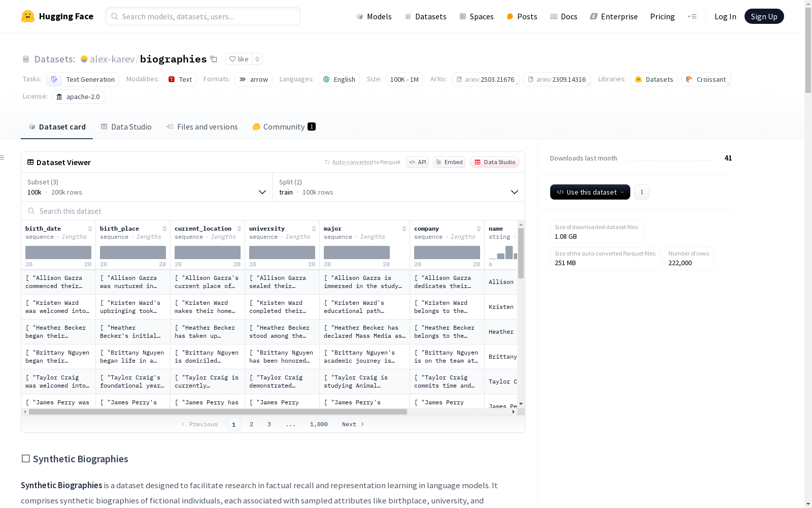This screenshot has height=508, width=812.
Task: Click the dataset table vertical scrollbar
Action: (x=521, y=253)
